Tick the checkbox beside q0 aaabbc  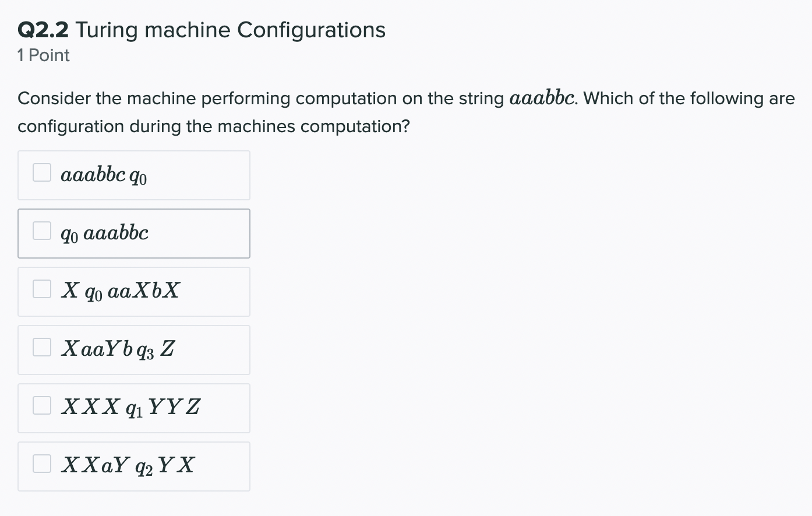coord(42,231)
